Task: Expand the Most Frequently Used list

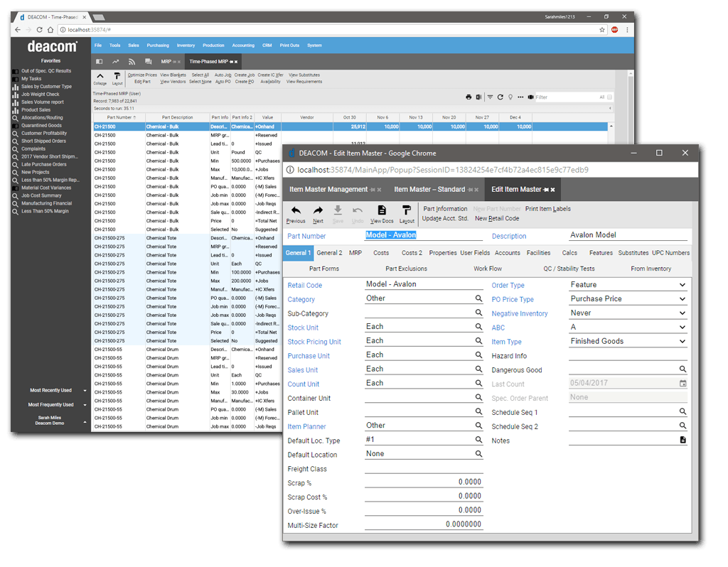Action: point(85,405)
